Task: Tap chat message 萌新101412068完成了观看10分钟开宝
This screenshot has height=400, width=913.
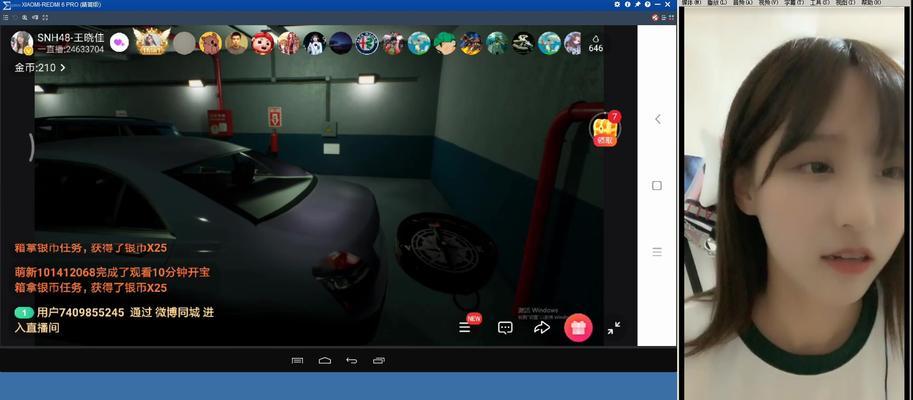Action: [x=112, y=272]
